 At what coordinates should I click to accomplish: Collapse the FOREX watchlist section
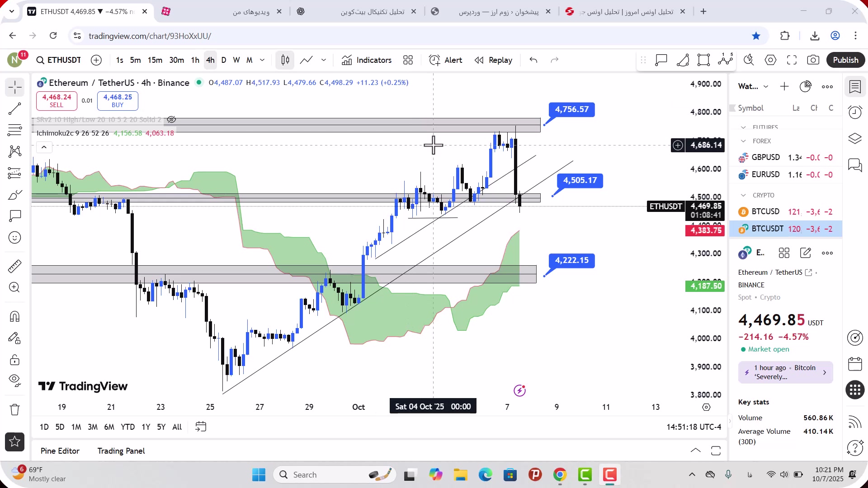(x=743, y=141)
